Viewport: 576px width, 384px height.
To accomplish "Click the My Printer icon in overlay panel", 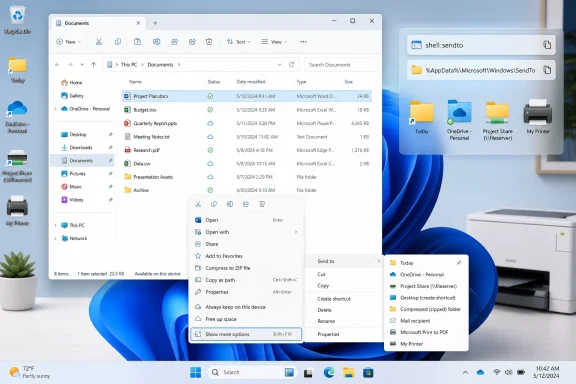I will [538, 117].
